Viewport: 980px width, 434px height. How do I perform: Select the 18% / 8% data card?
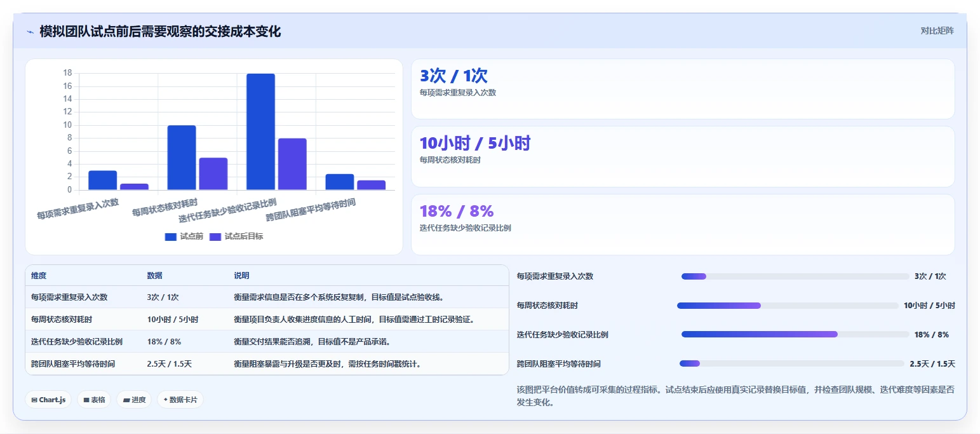pos(683,224)
